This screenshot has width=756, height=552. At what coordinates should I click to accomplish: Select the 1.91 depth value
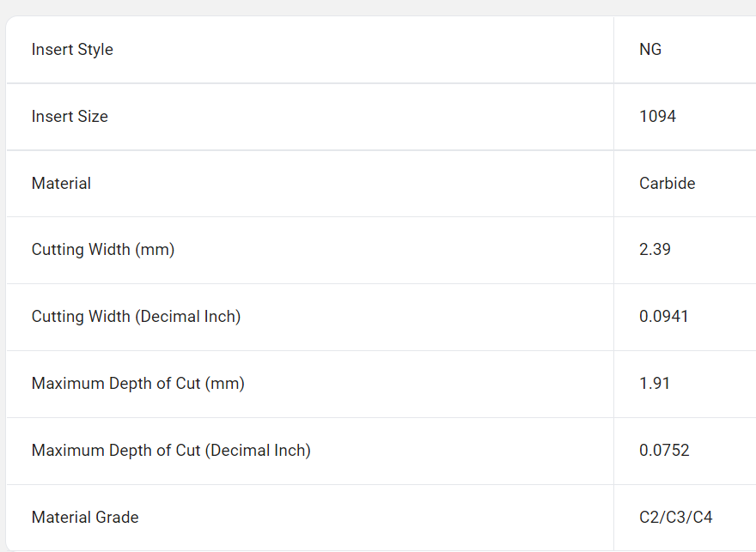[655, 384]
